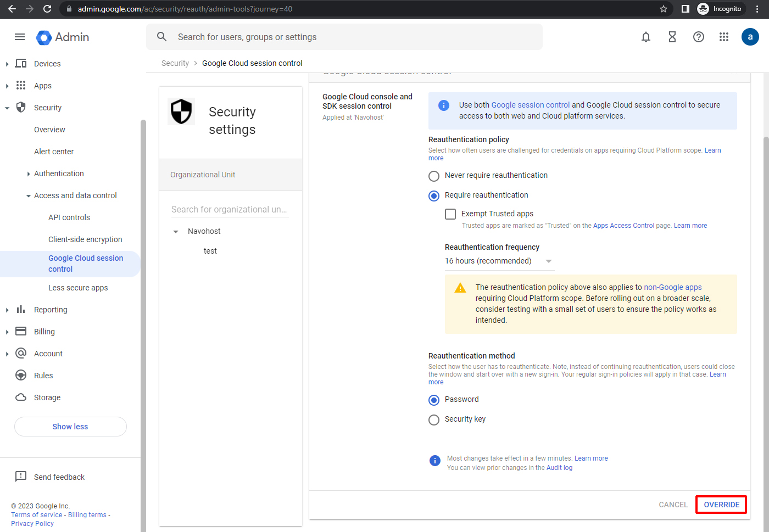Screen dimensions: 769x532
Task: Open the Google apps grid icon
Action: pos(724,37)
